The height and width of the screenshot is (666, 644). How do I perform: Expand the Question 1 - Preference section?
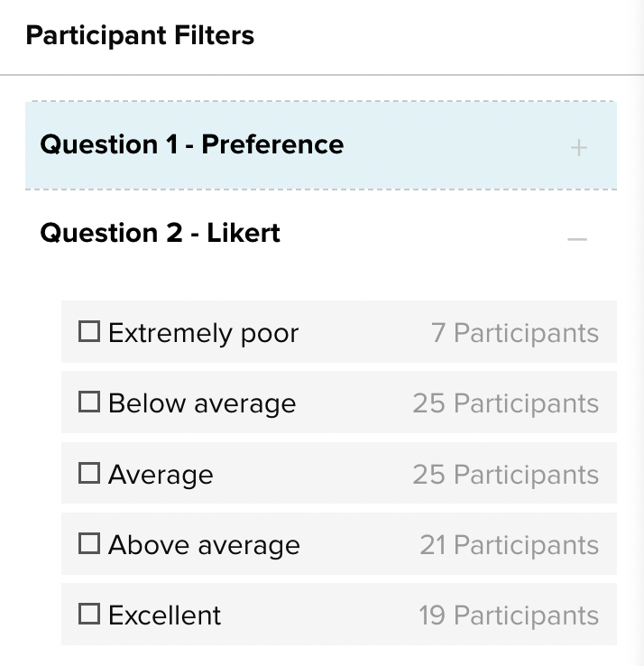192,144
